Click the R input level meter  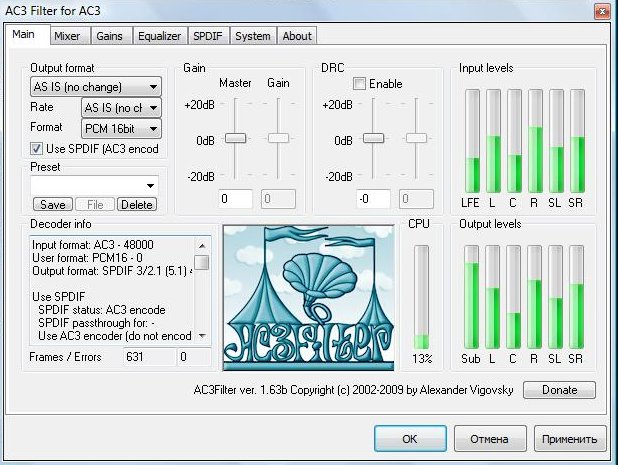(x=535, y=141)
